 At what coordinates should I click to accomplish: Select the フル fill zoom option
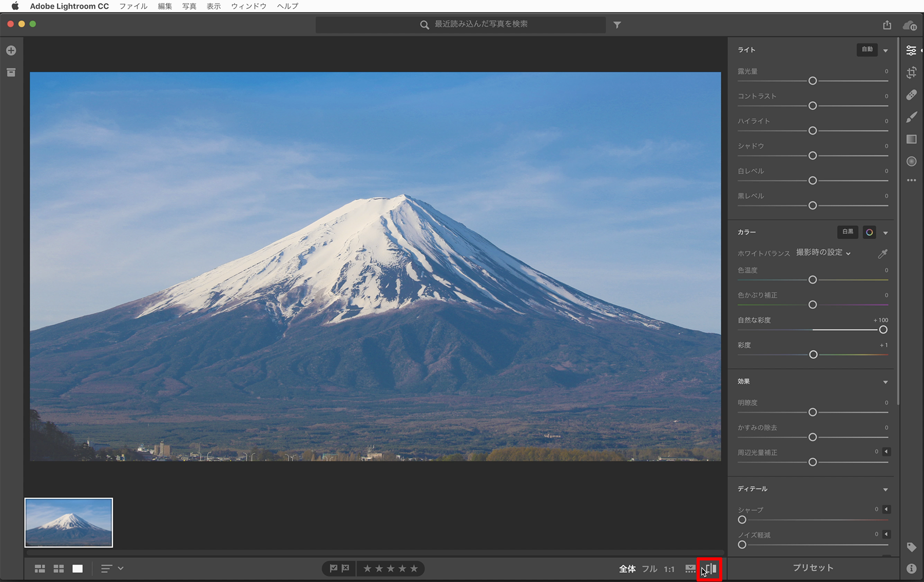(649, 569)
